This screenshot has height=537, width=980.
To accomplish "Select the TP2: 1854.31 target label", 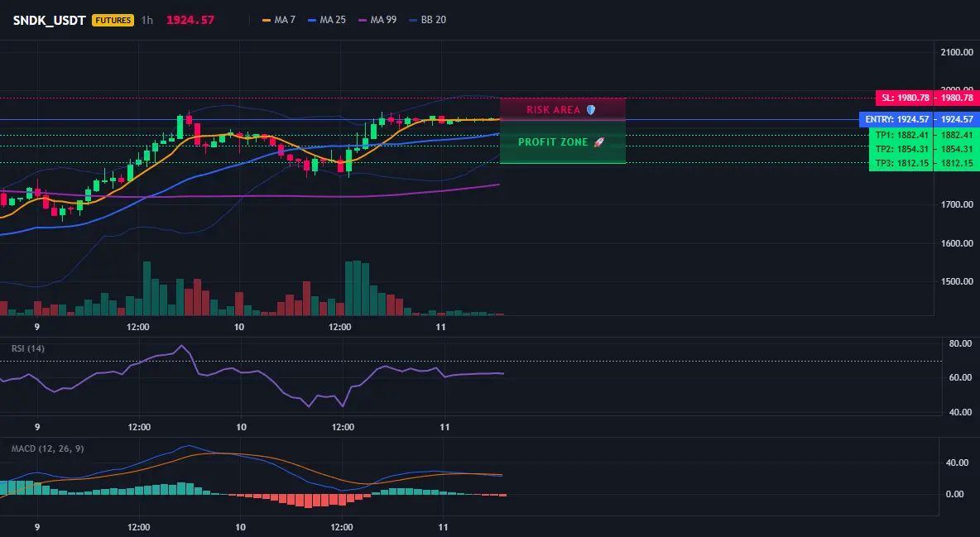I will coord(901,149).
